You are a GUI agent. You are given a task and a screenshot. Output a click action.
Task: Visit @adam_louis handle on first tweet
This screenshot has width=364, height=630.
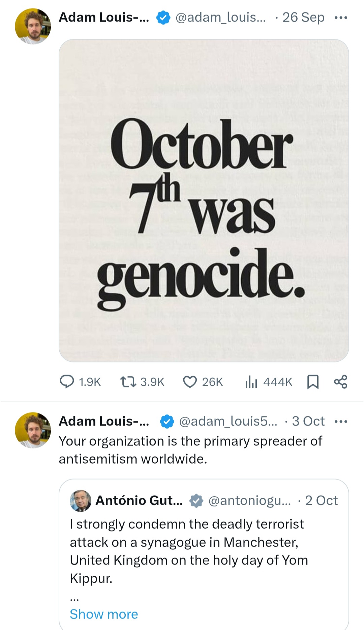click(x=221, y=17)
